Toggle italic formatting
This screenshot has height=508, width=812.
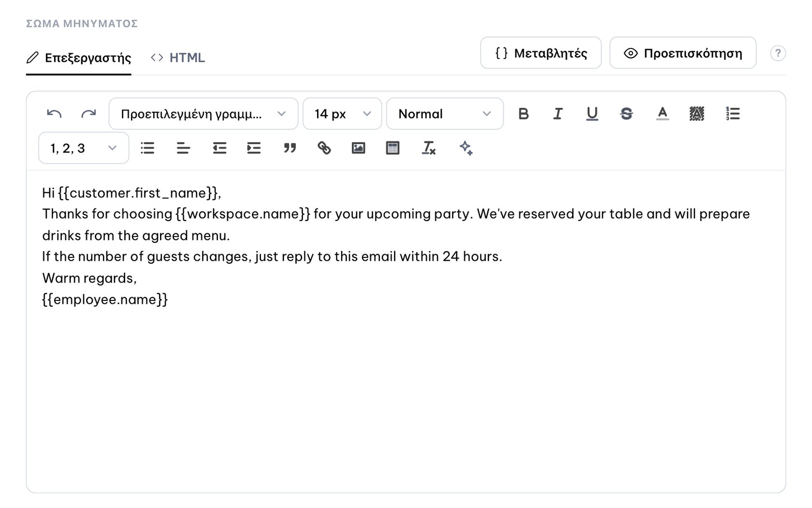[x=558, y=114]
